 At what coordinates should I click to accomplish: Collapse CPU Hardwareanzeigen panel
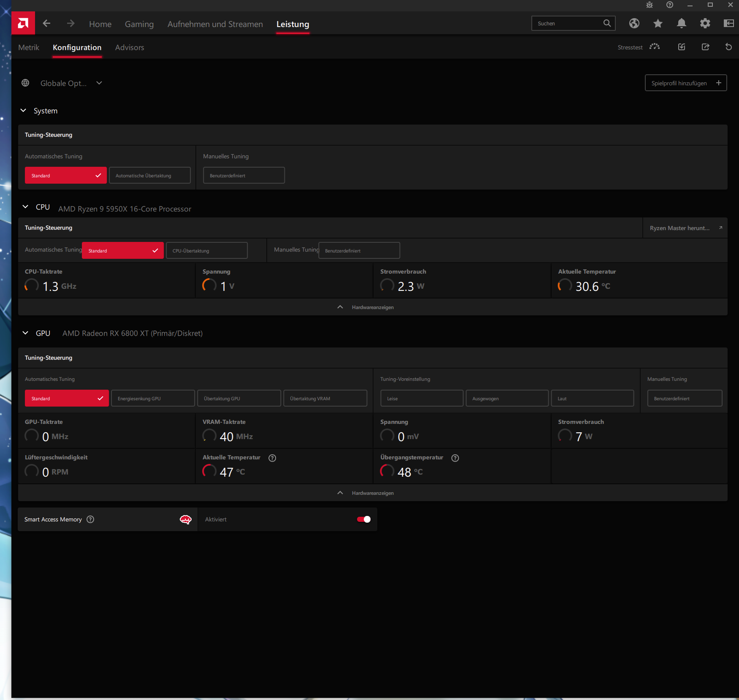(x=373, y=307)
